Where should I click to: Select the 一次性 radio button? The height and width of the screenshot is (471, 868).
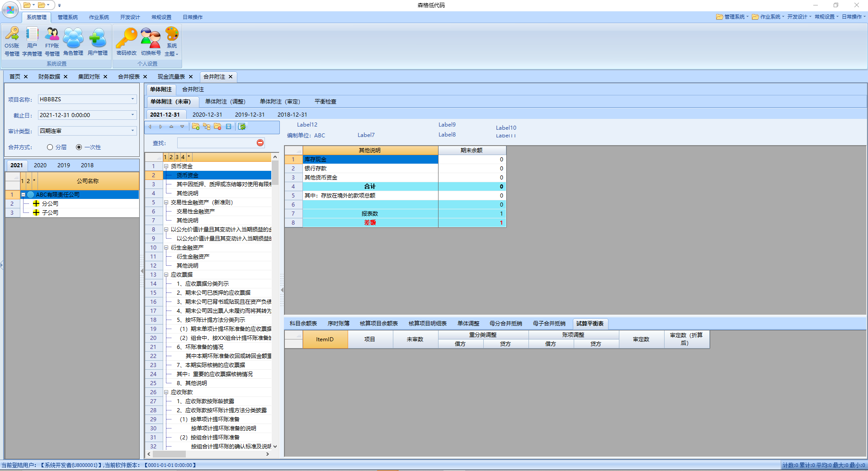(x=79, y=147)
